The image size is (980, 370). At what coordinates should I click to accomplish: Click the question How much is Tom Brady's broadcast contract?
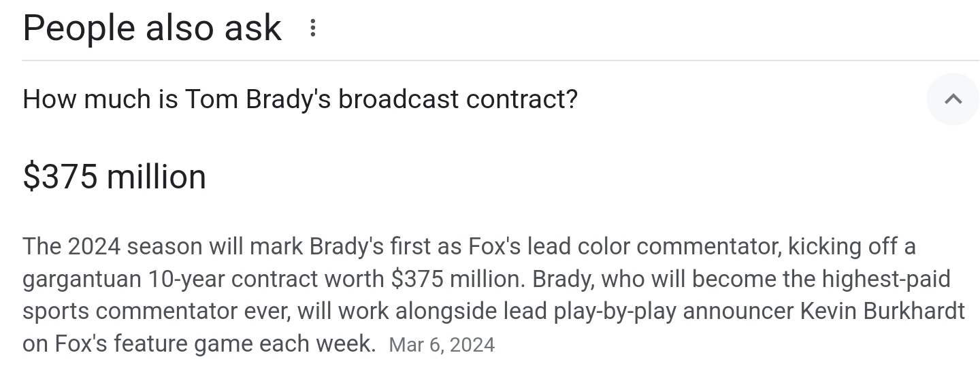click(300, 99)
